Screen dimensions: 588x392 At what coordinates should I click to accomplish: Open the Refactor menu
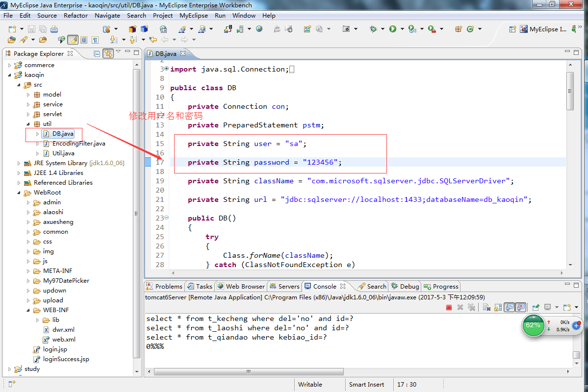pyautogui.click(x=76, y=15)
